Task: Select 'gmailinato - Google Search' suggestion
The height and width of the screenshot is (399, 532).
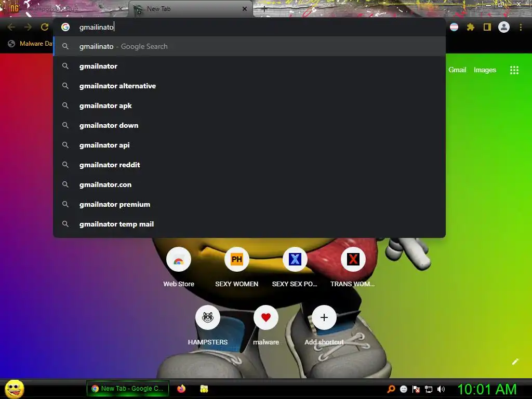Action: tap(249, 46)
